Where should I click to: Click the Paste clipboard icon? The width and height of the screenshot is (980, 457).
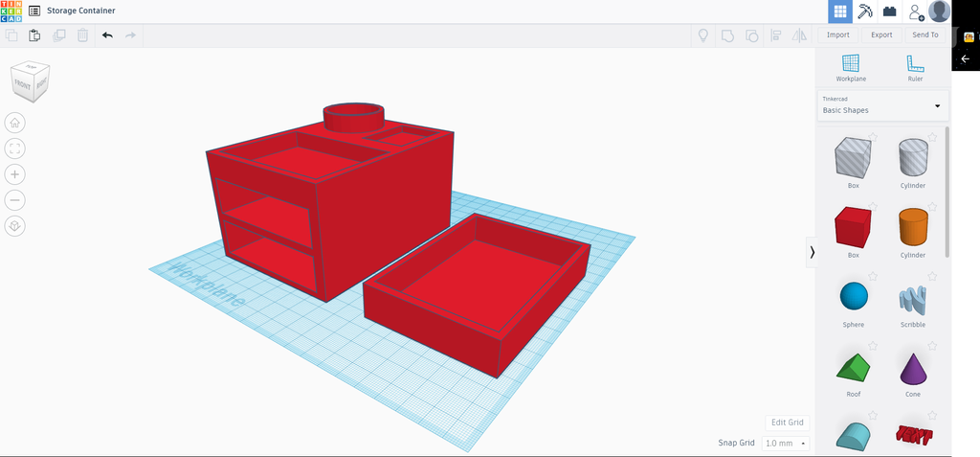(34, 35)
